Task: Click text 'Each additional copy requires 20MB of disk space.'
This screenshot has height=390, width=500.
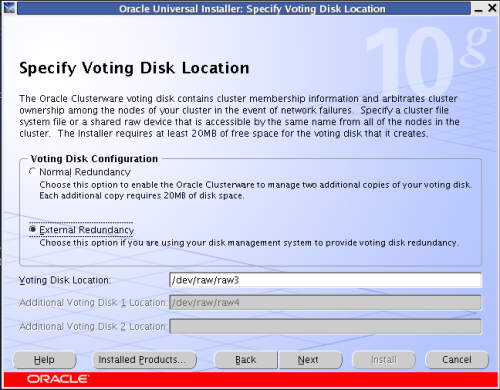Action: point(142,196)
